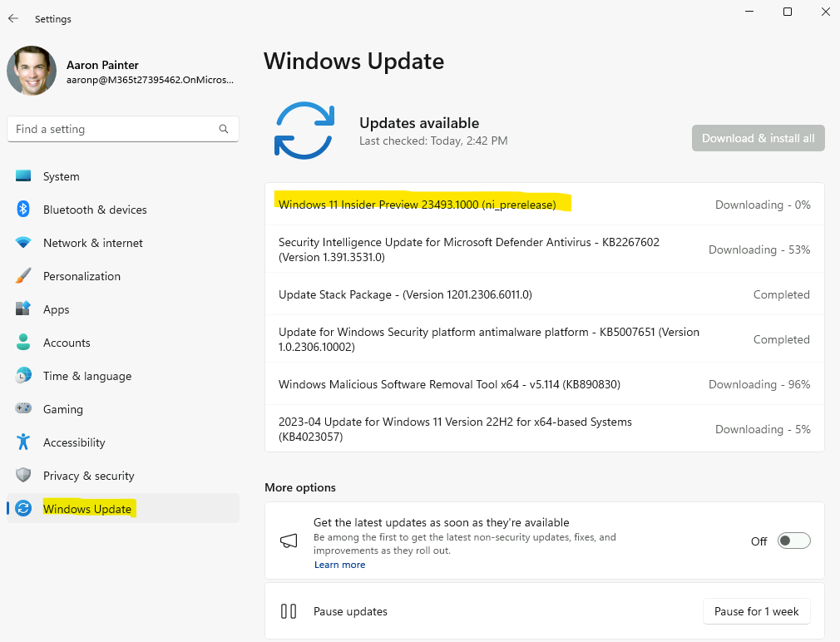Click the back arrow in Settings
The width and height of the screenshot is (840, 642).
pos(13,19)
